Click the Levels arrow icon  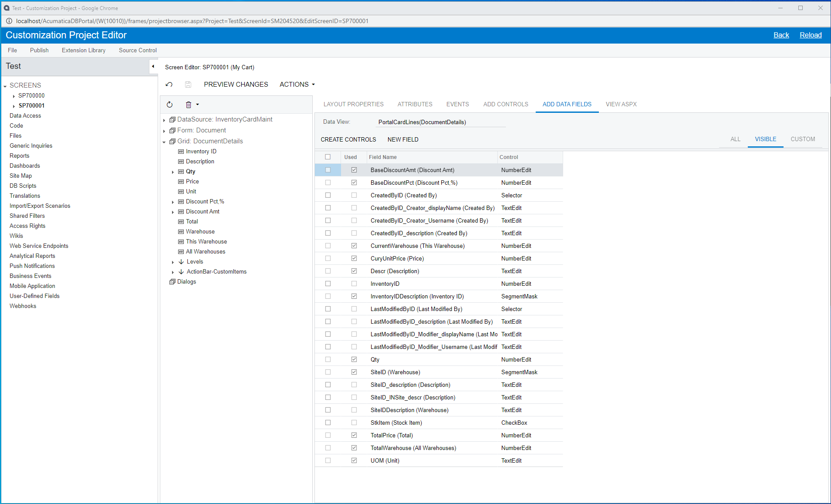(181, 262)
